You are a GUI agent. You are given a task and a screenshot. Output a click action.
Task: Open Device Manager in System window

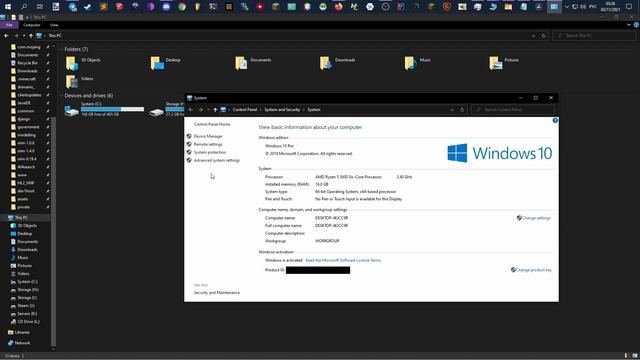click(x=208, y=136)
